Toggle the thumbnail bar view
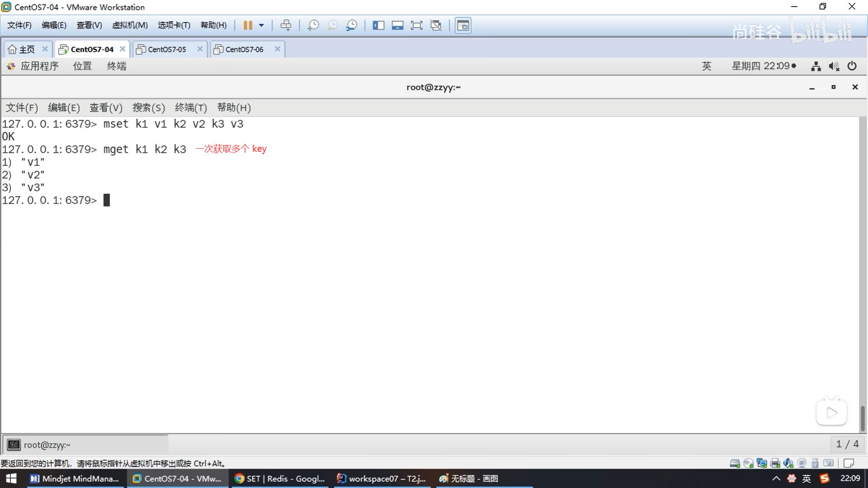This screenshot has width=868, height=488. (x=397, y=25)
